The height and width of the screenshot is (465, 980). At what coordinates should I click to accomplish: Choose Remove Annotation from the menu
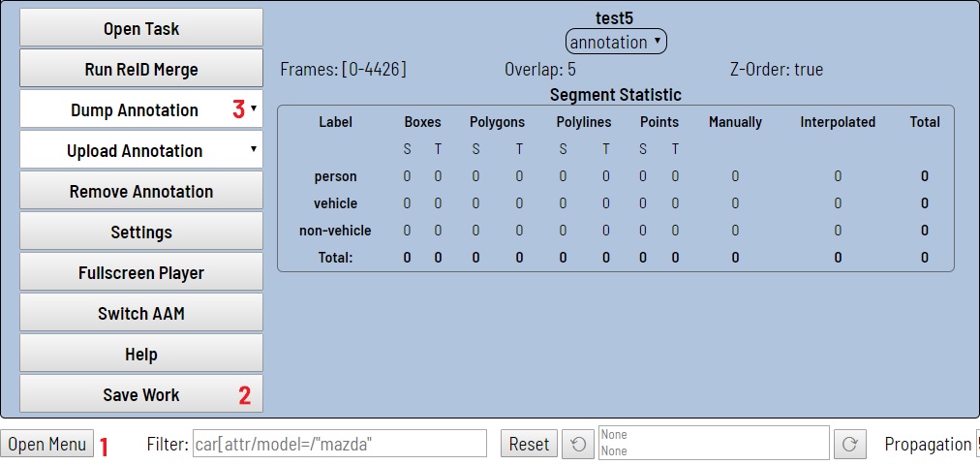pos(141,191)
